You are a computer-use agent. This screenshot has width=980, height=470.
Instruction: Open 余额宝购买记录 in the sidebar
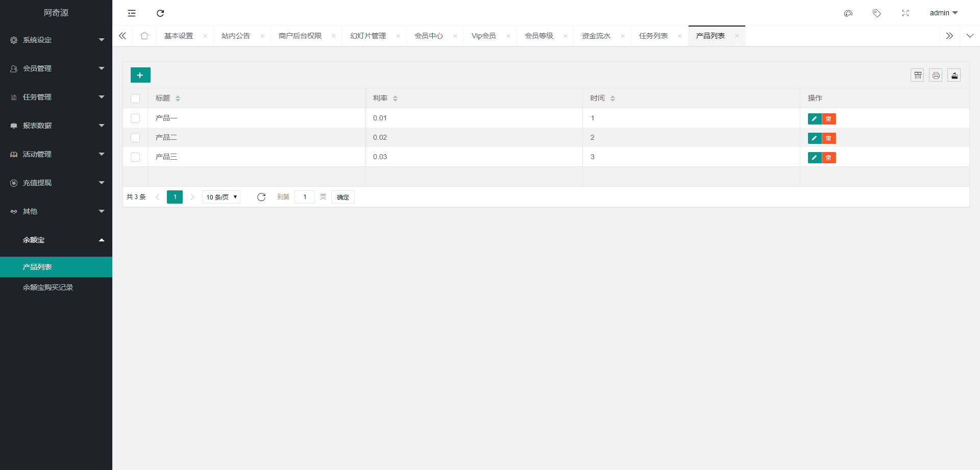(48, 287)
